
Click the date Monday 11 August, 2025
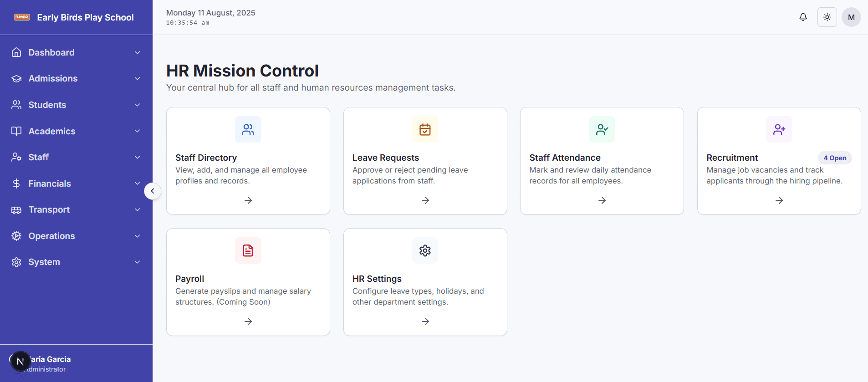[x=210, y=13]
